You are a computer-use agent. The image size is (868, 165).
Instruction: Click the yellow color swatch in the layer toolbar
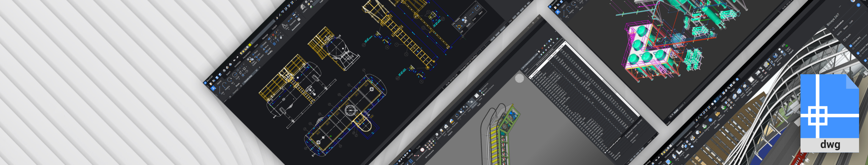tap(249, 45)
